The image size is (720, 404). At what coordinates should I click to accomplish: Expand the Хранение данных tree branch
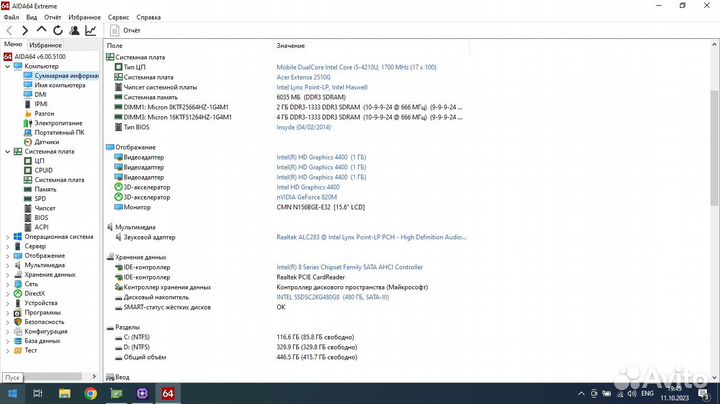coord(7,275)
